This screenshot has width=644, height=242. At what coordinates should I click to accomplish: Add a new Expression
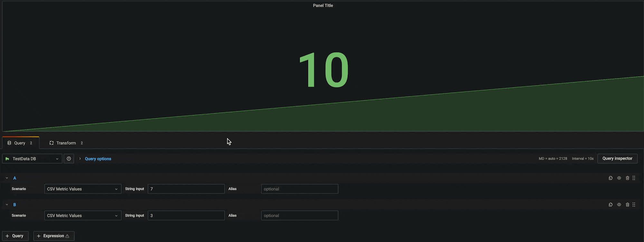click(53, 236)
